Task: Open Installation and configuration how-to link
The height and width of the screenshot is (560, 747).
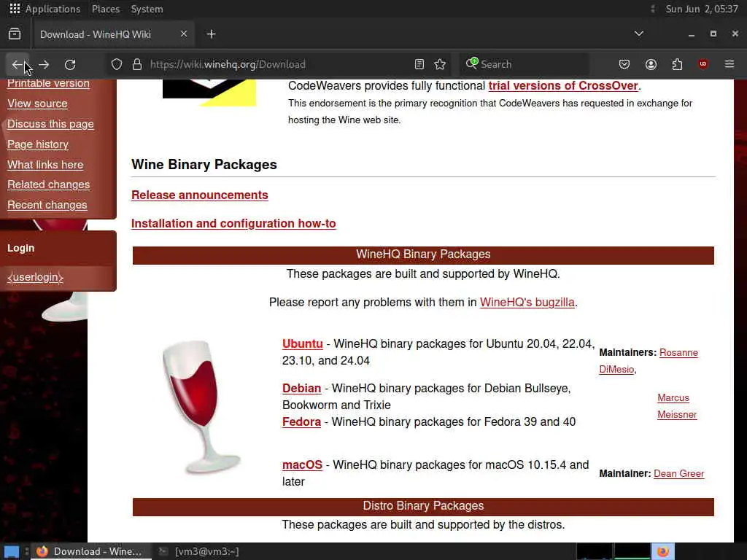Action: (x=233, y=223)
